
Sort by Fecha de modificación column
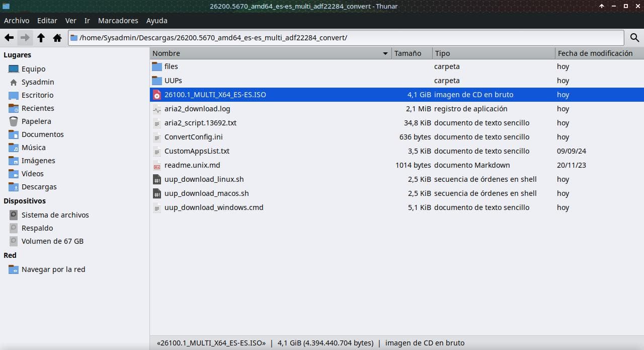[x=595, y=53]
